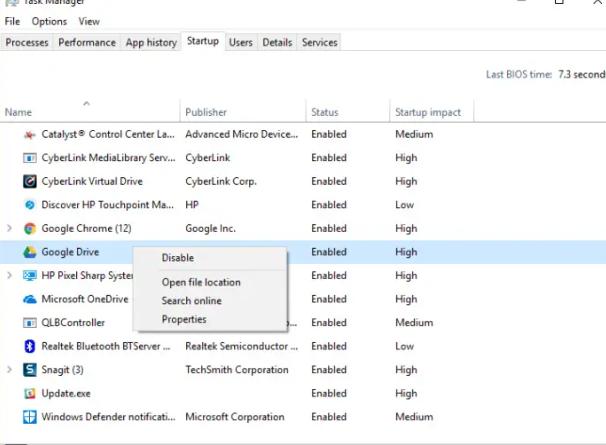
Task: Switch to the Processes tab
Action: [27, 42]
